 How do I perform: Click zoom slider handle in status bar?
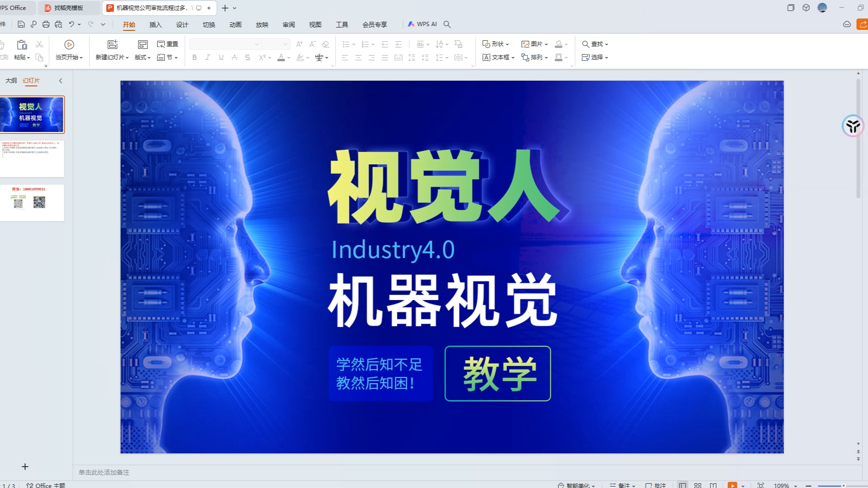click(843, 486)
